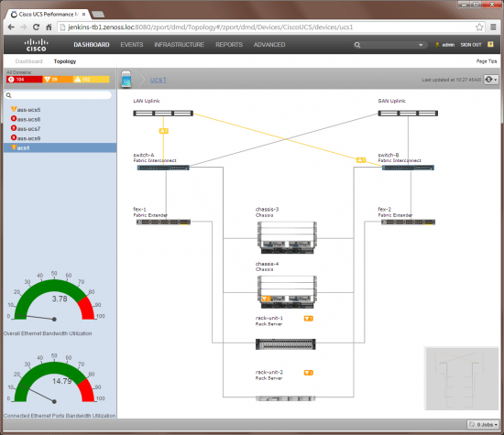This screenshot has height=435, width=504.
Task: Click the SAN Uplink switch icon
Action: [408, 113]
